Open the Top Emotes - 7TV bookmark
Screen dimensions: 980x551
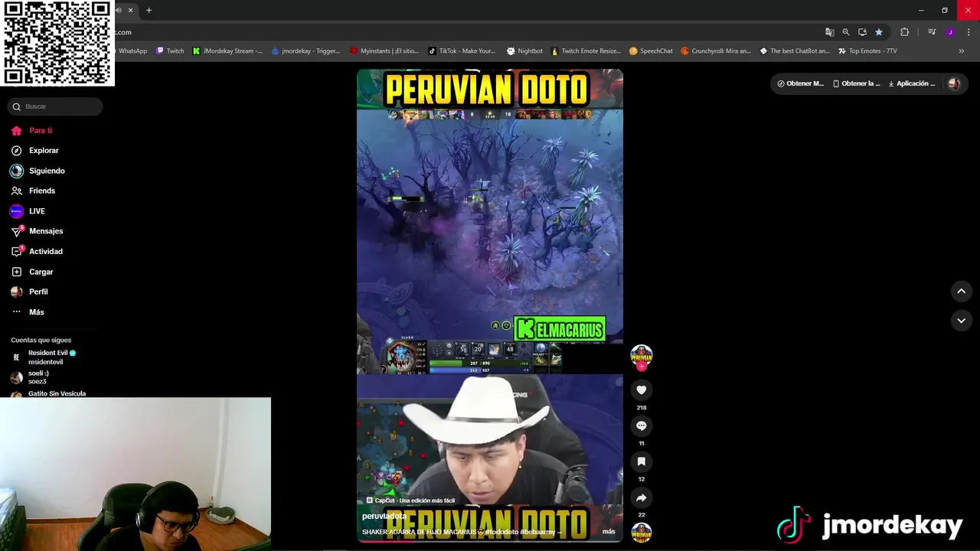[867, 51]
